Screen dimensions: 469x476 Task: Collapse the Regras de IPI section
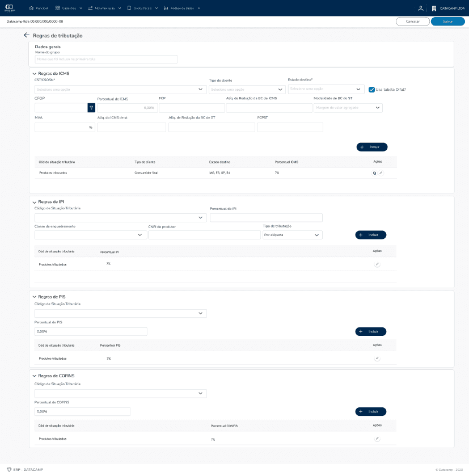coord(34,202)
